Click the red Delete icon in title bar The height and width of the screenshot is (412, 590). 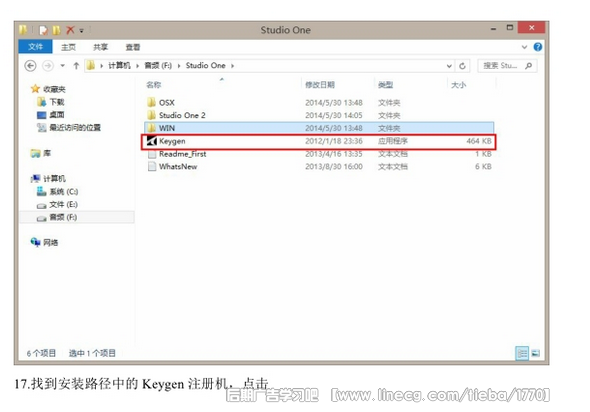pyautogui.click(x=70, y=30)
